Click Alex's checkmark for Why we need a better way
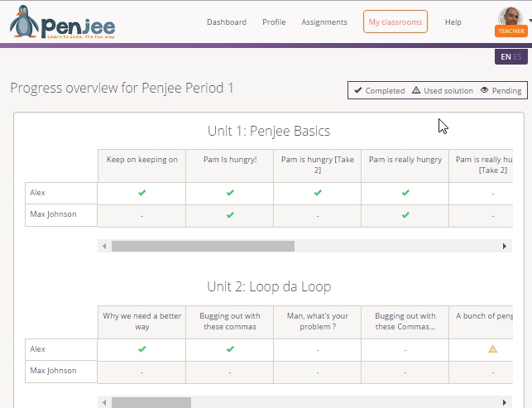 (141, 349)
